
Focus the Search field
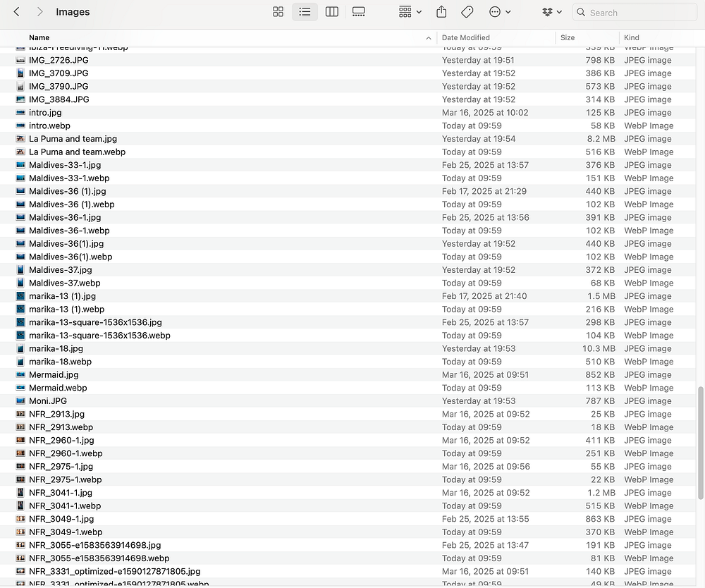(634, 13)
